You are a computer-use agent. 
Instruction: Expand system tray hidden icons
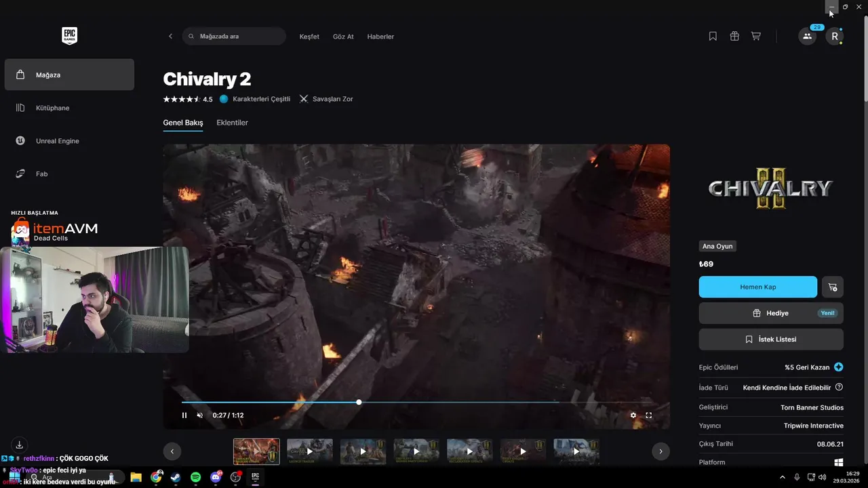tap(783, 477)
